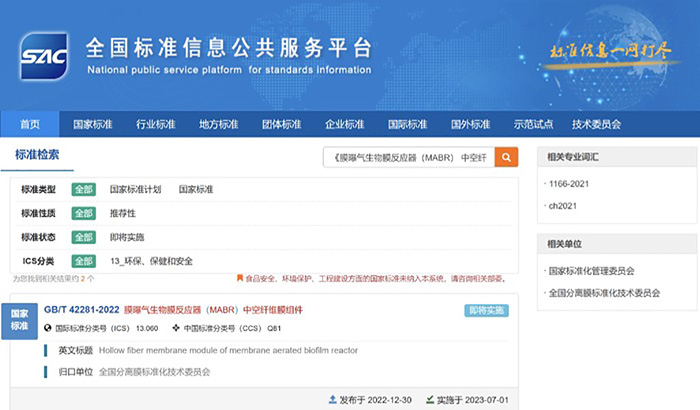Click the SAC logo icon
The height and width of the screenshot is (410, 700).
click(44, 56)
